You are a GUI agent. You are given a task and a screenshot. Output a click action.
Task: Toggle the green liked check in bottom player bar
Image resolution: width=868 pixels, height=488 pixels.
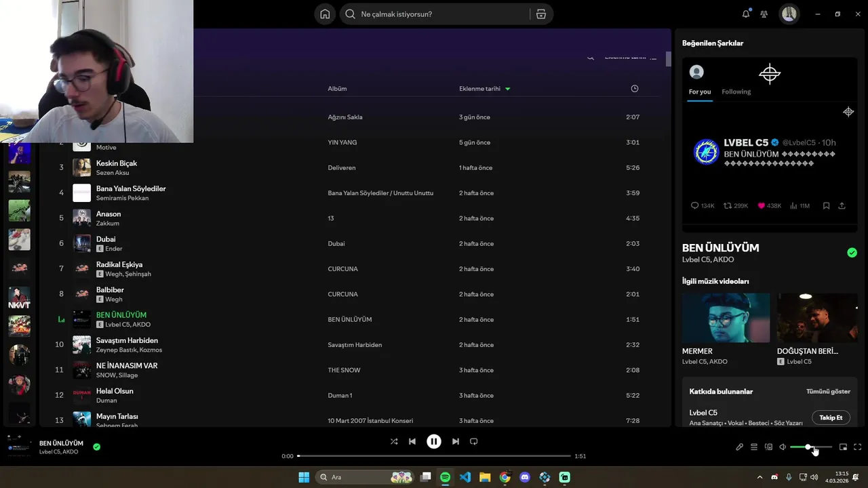pyautogui.click(x=96, y=447)
